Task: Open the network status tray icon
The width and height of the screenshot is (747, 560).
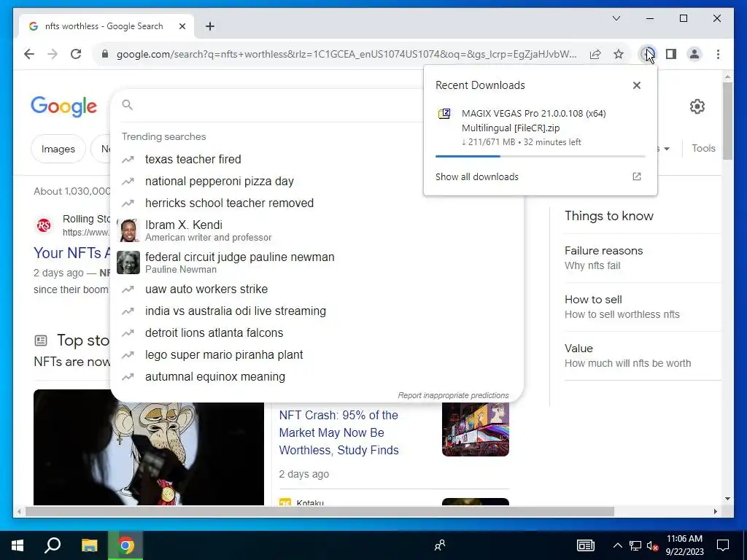Action: [x=635, y=545]
